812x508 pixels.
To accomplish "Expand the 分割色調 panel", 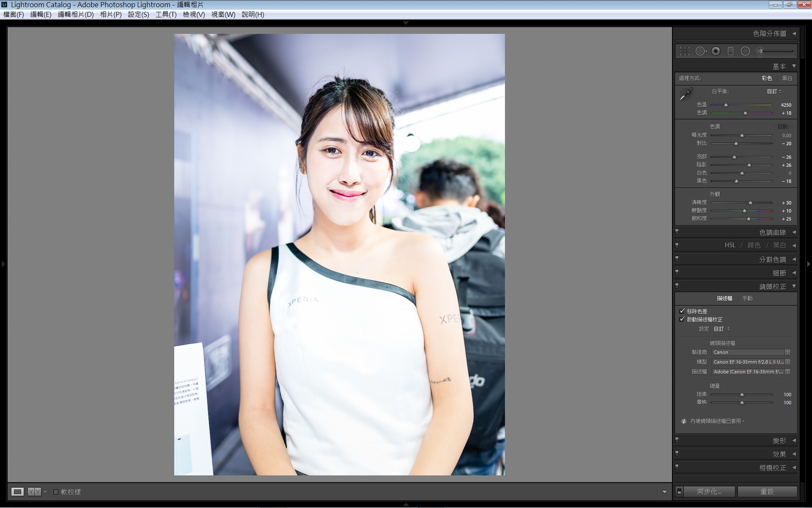I will 794,259.
